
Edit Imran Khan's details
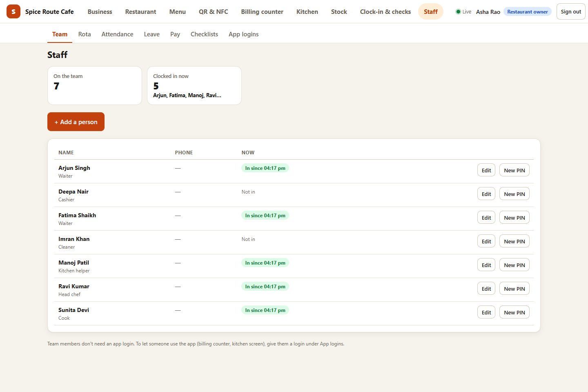(x=486, y=241)
